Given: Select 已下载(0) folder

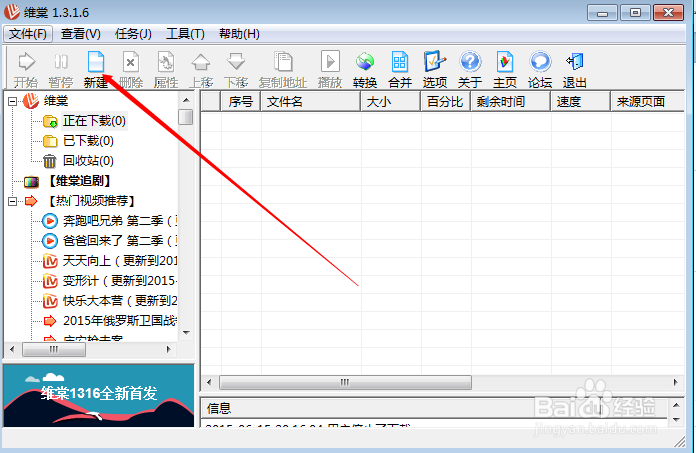Looking at the screenshot, I should pyautogui.click(x=88, y=141).
